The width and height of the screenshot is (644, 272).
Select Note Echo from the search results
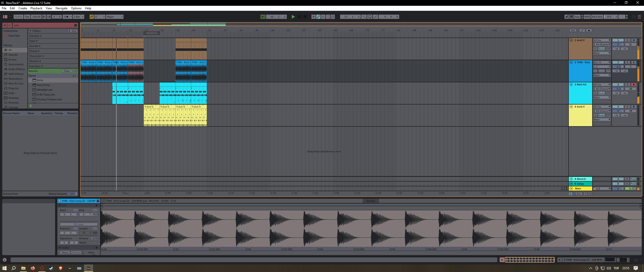coord(43,85)
